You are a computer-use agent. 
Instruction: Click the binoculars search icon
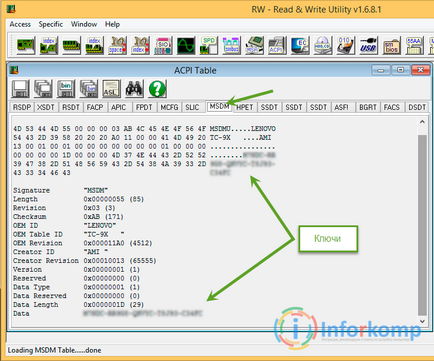(x=134, y=89)
